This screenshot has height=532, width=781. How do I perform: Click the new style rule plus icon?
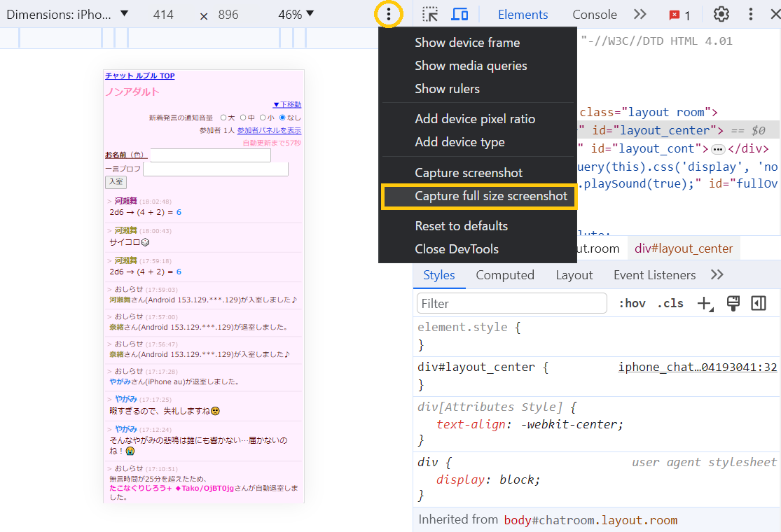click(x=704, y=303)
